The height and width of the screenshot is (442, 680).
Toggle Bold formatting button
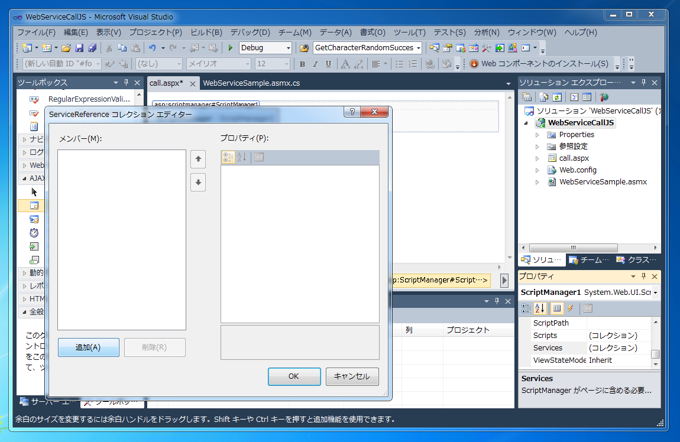pos(302,64)
